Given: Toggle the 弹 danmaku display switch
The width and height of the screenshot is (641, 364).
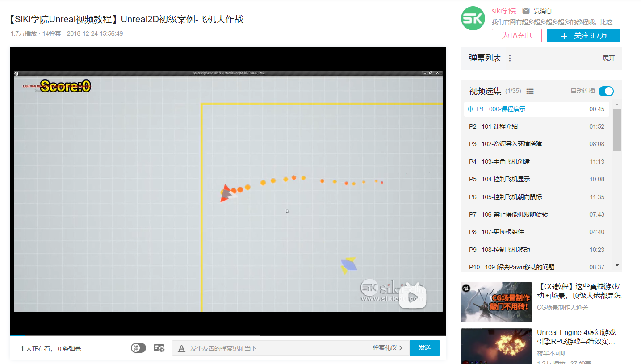Looking at the screenshot, I should point(138,348).
